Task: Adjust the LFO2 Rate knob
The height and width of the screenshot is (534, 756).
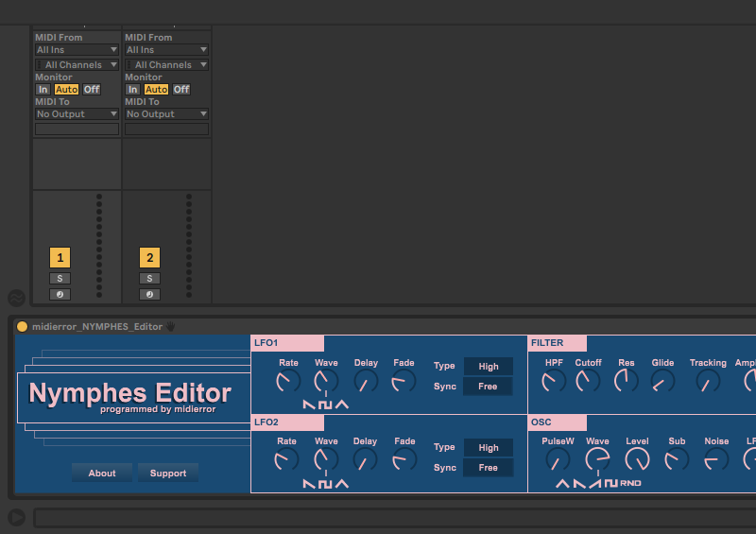Action: click(x=286, y=460)
